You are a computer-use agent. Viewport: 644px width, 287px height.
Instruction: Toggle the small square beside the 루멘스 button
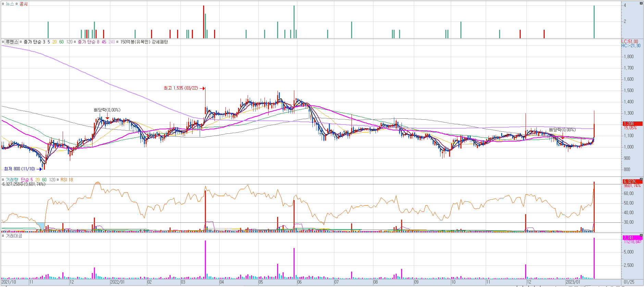3,42
